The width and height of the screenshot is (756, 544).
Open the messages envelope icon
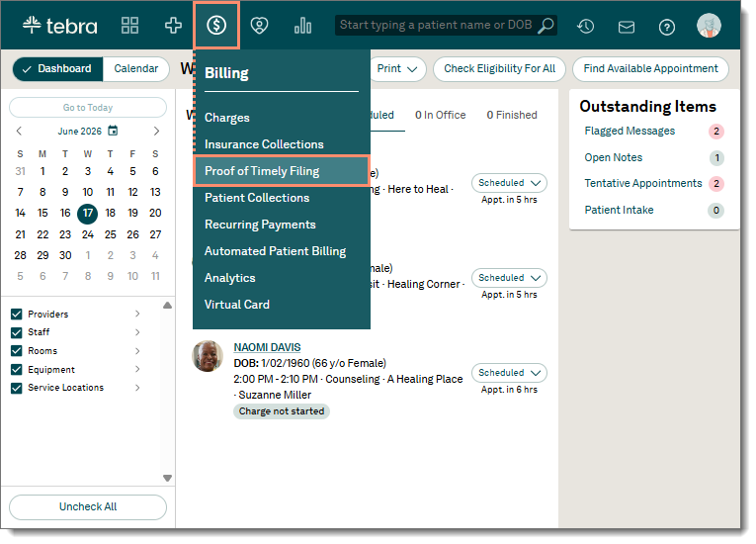627,27
